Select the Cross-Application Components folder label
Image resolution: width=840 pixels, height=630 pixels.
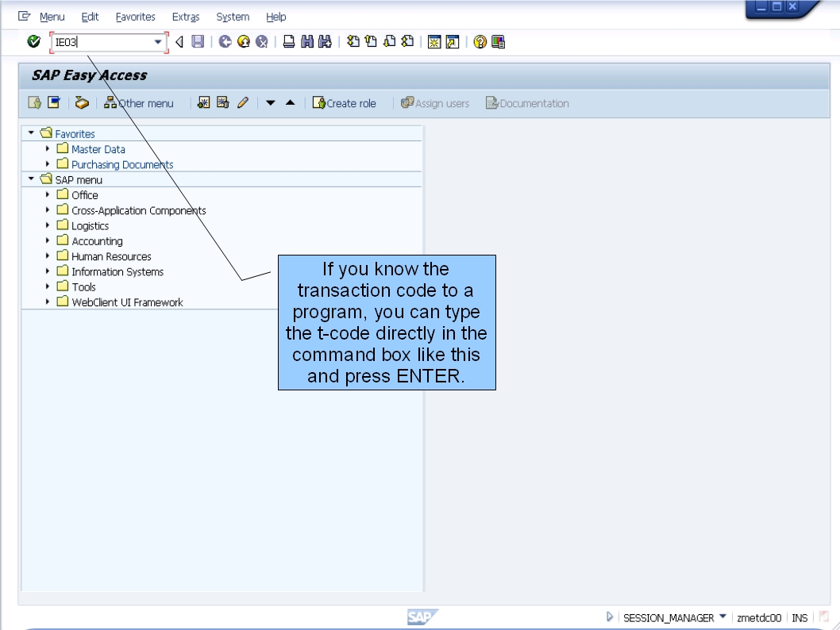tap(139, 211)
